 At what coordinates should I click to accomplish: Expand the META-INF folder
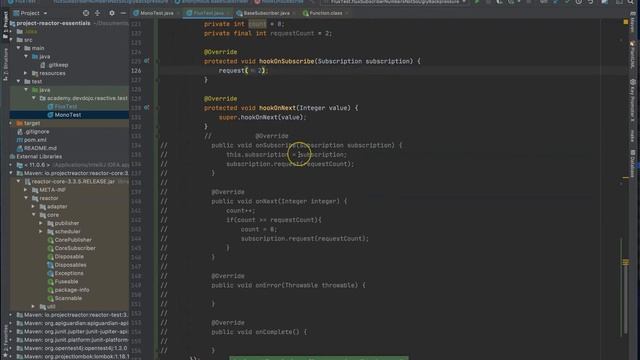26,190
